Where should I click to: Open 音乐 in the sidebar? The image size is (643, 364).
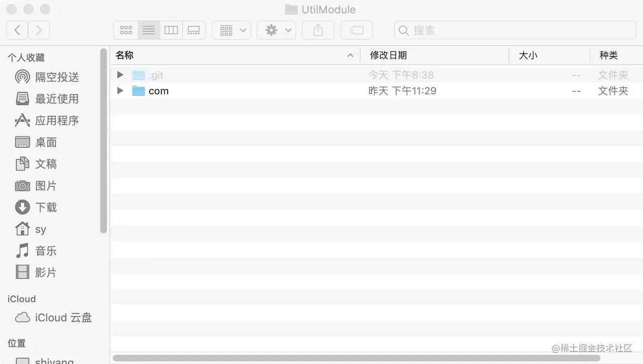click(36, 251)
